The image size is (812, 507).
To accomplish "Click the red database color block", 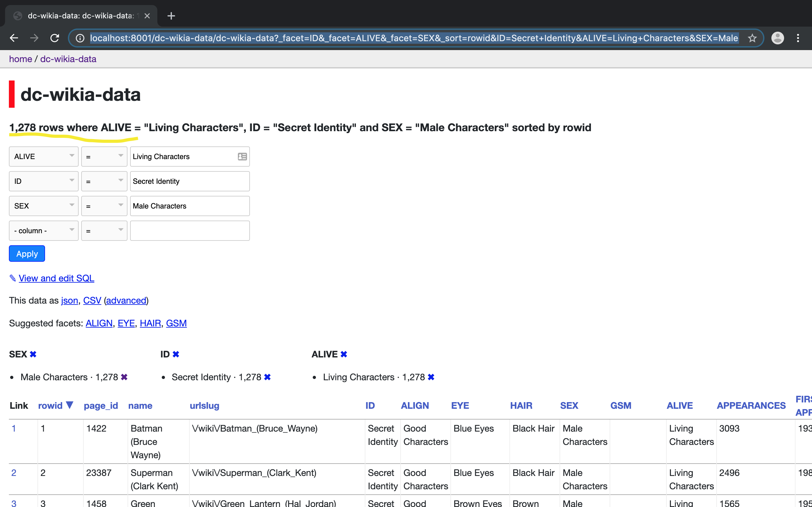I will coord(12,94).
